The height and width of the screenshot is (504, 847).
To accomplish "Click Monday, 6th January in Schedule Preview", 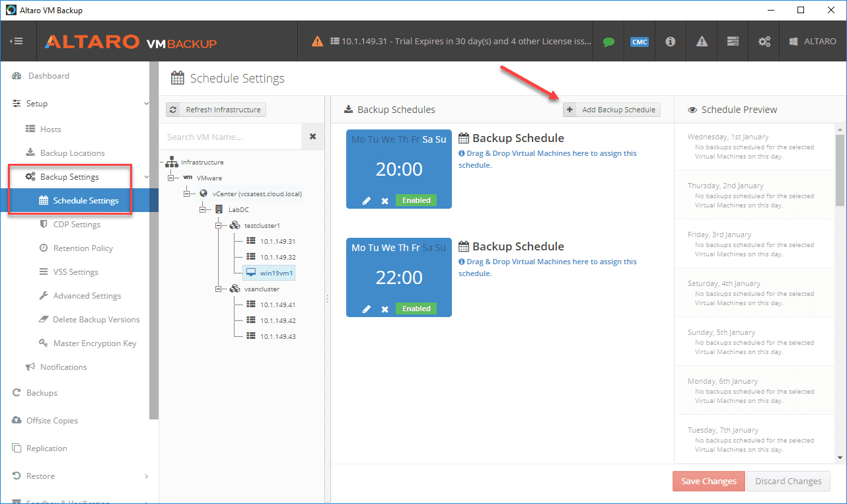I will click(723, 382).
